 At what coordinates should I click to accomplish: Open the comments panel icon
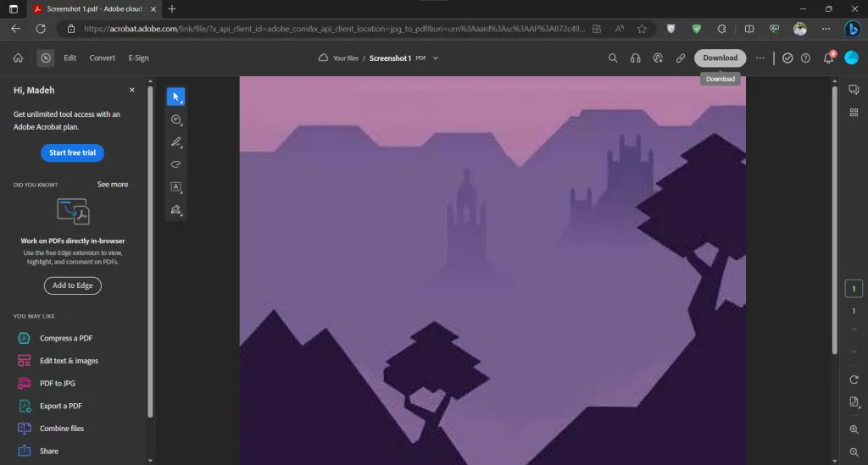coord(854,90)
